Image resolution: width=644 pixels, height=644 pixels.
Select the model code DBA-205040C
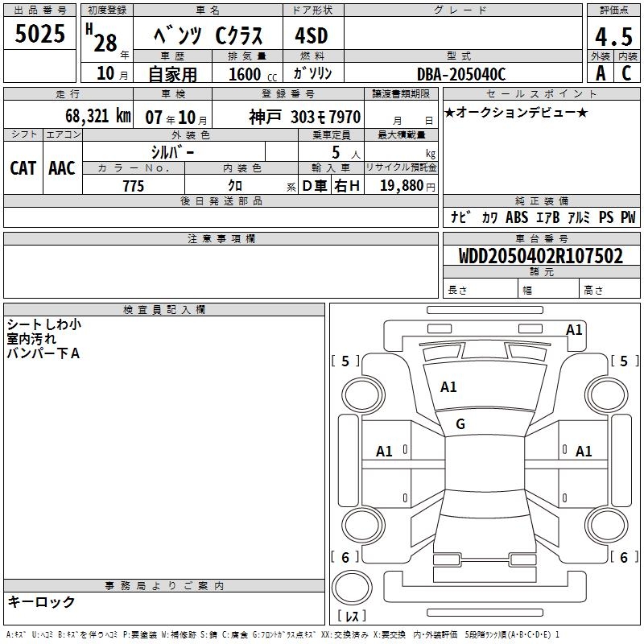(461, 74)
